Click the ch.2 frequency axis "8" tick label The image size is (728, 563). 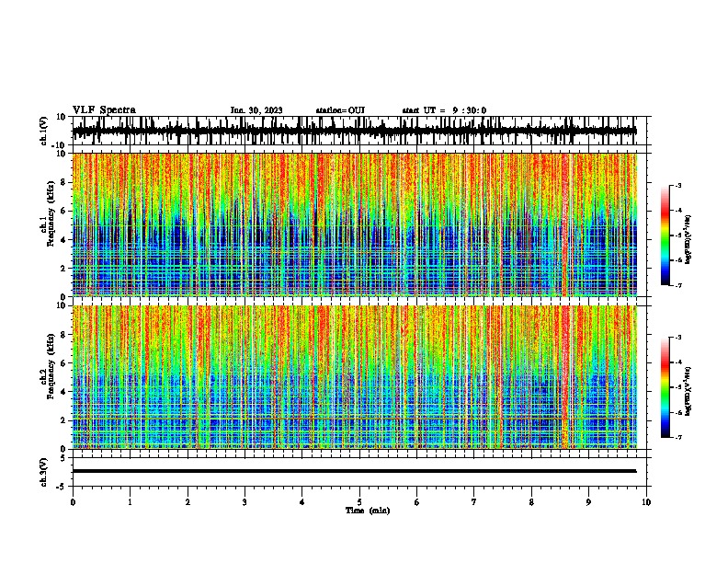point(64,335)
